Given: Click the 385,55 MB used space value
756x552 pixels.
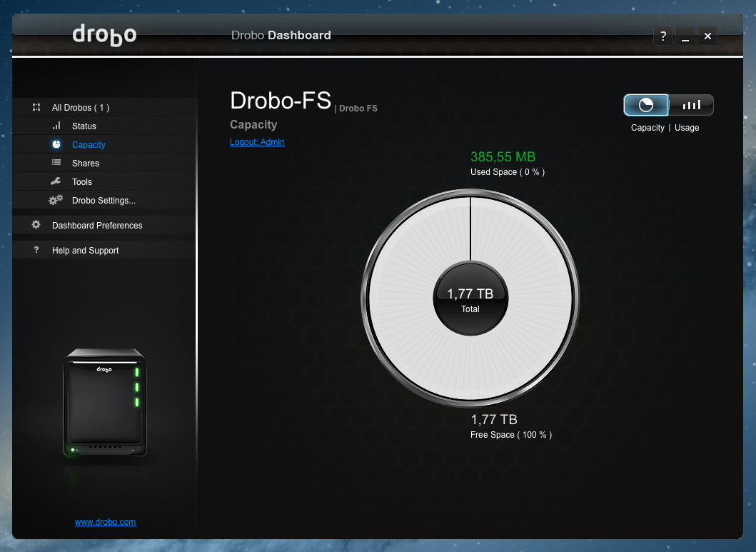Looking at the screenshot, I should (x=503, y=156).
